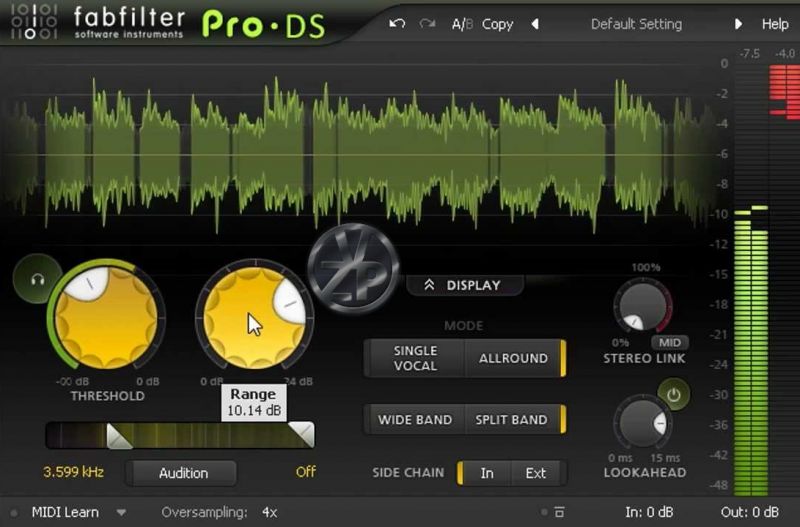Click the low-cut handle on the frequency band

pos(119,437)
